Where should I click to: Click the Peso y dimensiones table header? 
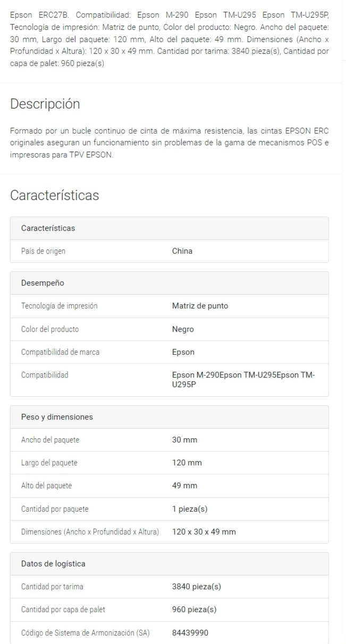[170, 417]
